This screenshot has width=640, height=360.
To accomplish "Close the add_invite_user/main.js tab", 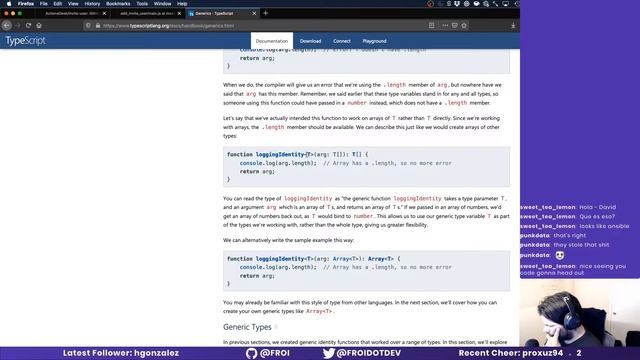I will (179, 13).
